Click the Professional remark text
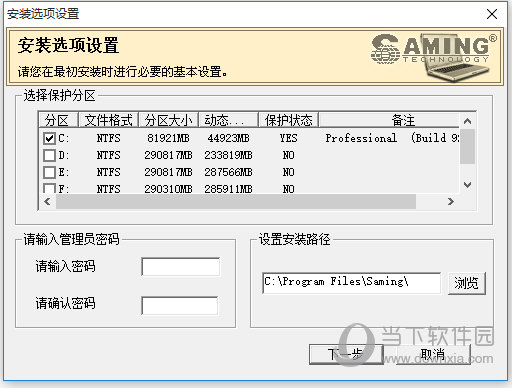 point(361,138)
